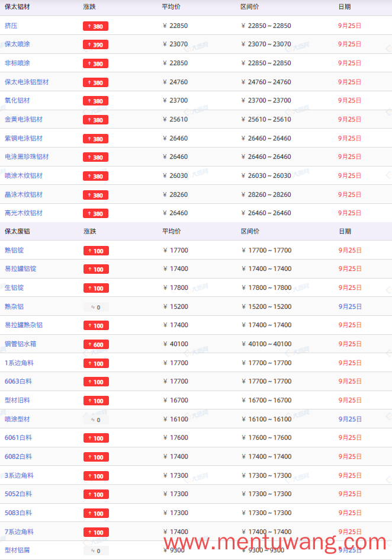This screenshot has width=392, height=560.
Task: Click price range 17600 ~ 17600
Action: [x=266, y=438]
